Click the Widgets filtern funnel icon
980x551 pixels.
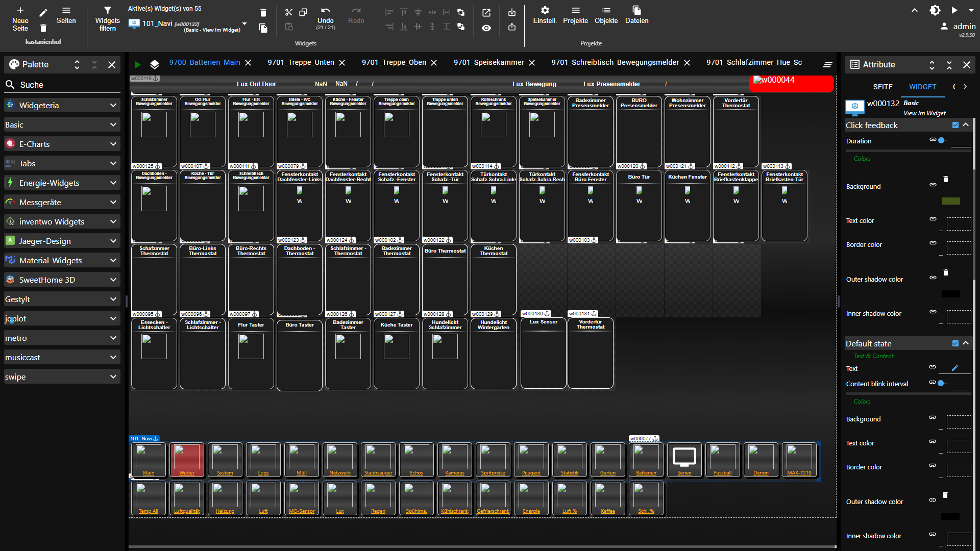click(107, 10)
